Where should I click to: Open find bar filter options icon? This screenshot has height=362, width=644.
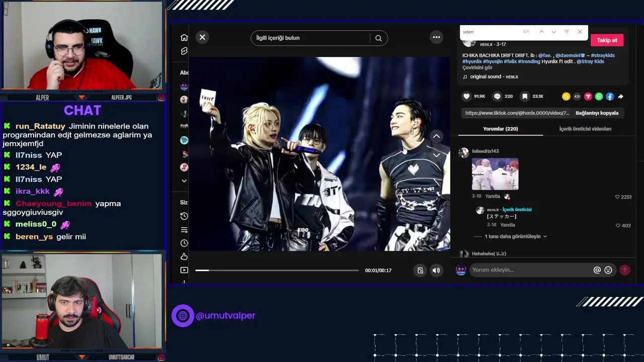pyautogui.click(x=567, y=32)
